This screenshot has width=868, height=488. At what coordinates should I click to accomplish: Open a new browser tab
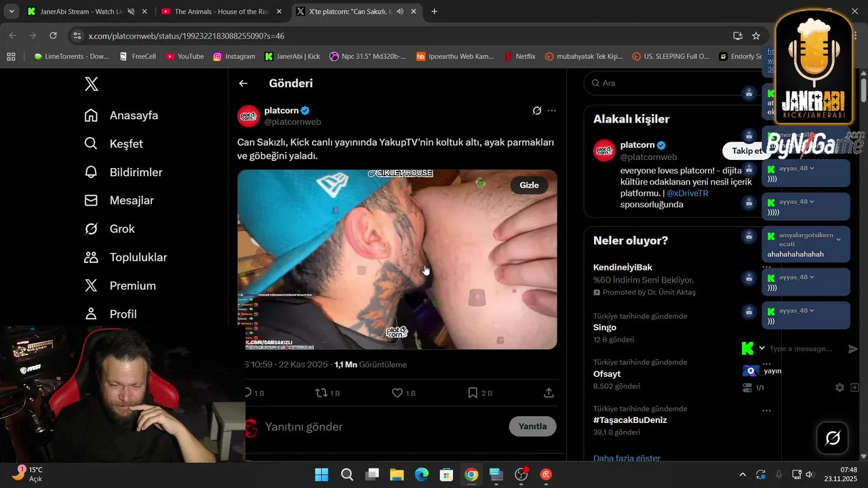coord(435,12)
